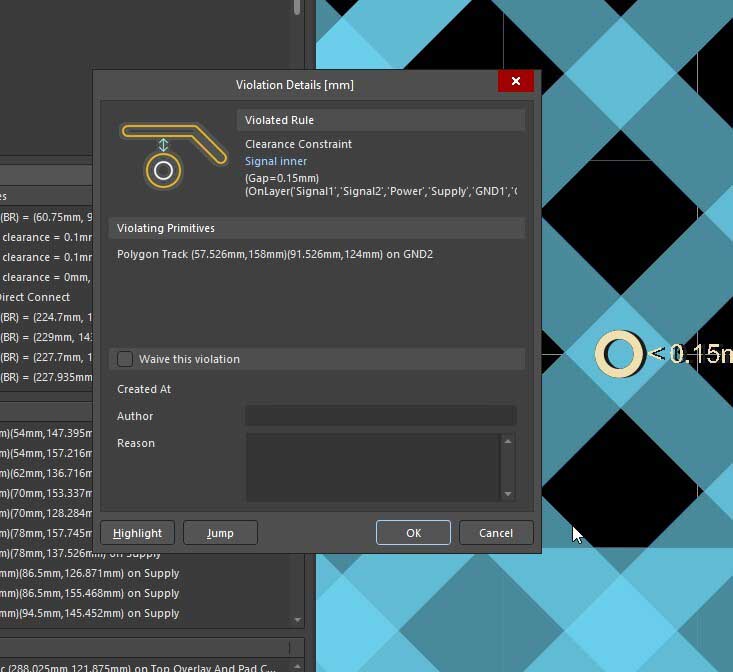Click the < 0.15mm clearance marker label
Viewport: 733px width, 672px height.
tap(690, 354)
